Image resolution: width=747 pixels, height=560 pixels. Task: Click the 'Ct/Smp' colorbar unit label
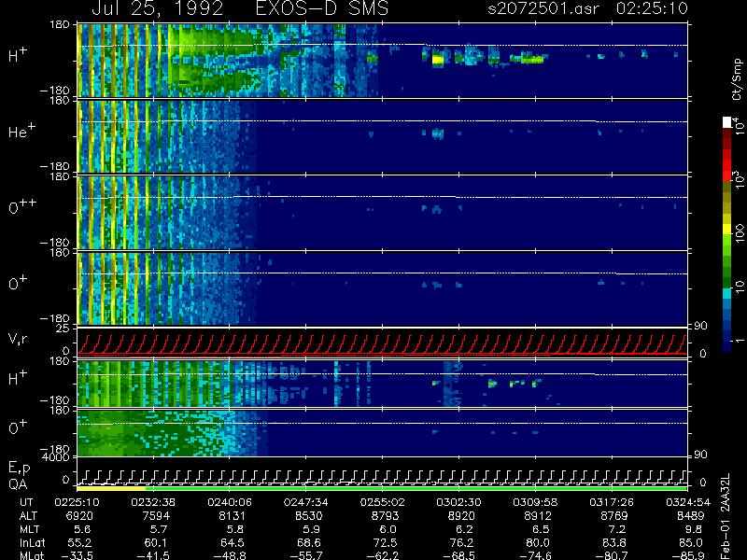(738, 79)
